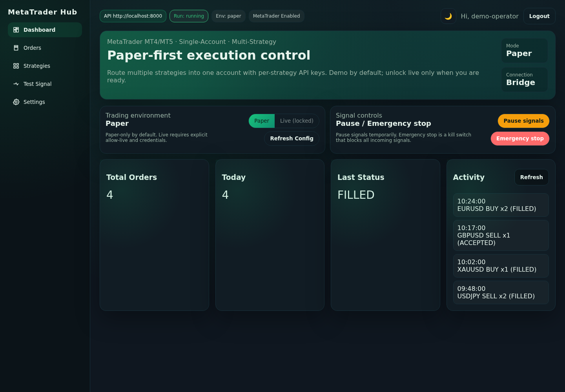Click the Mode Paper info card
This screenshot has height=392, width=565.
[x=524, y=51]
